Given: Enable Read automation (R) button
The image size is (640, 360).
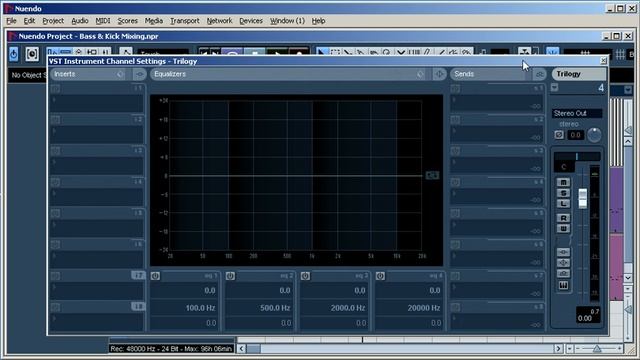Looking at the screenshot, I should click(564, 218).
